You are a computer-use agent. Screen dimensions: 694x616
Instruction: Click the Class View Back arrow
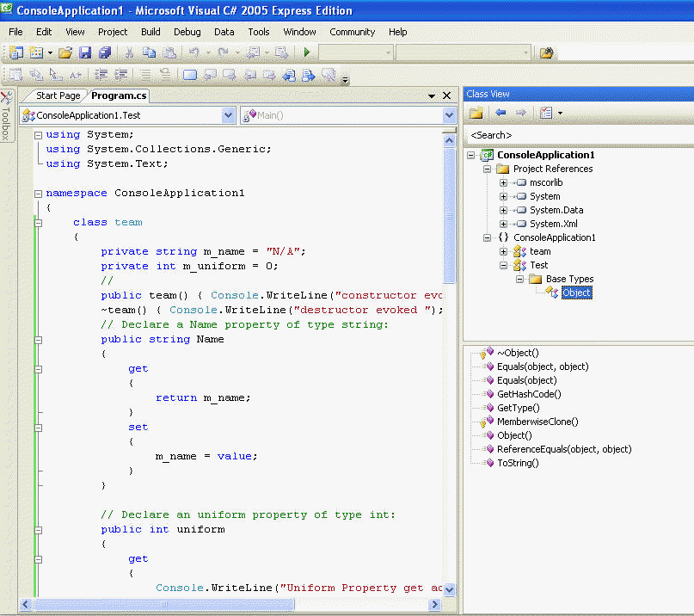click(500, 113)
